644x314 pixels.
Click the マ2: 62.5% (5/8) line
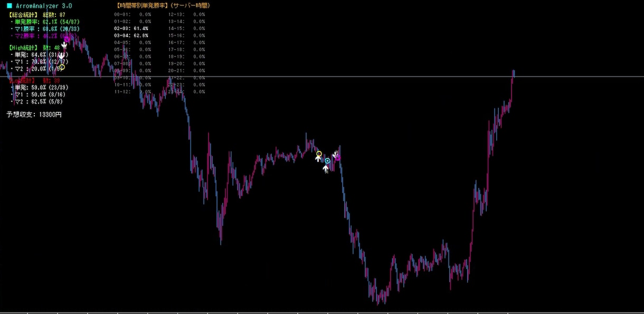click(x=36, y=101)
